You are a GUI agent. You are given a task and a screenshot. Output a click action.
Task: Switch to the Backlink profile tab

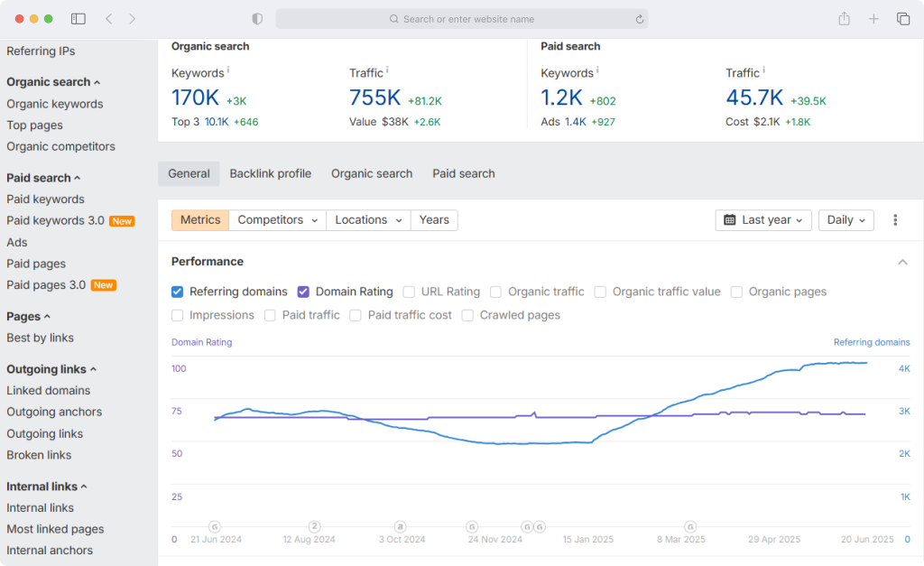tap(271, 174)
